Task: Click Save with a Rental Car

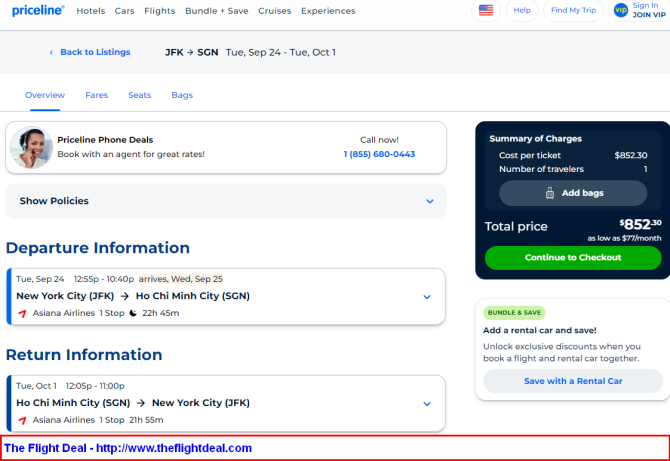Action: click(573, 381)
